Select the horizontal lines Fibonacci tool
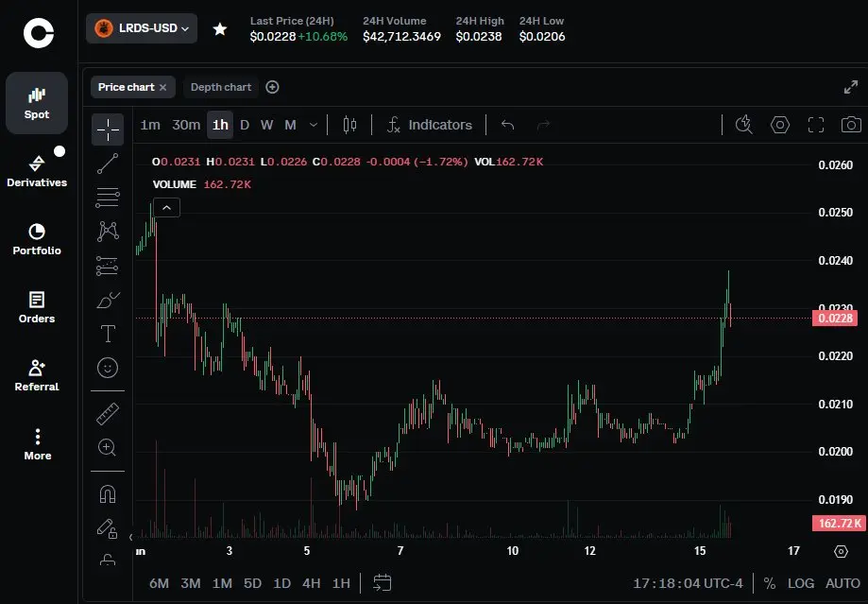868x604 pixels. click(x=108, y=198)
